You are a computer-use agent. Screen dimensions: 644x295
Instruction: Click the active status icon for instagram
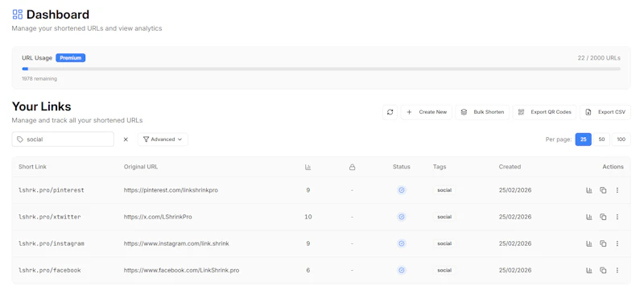tap(402, 243)
